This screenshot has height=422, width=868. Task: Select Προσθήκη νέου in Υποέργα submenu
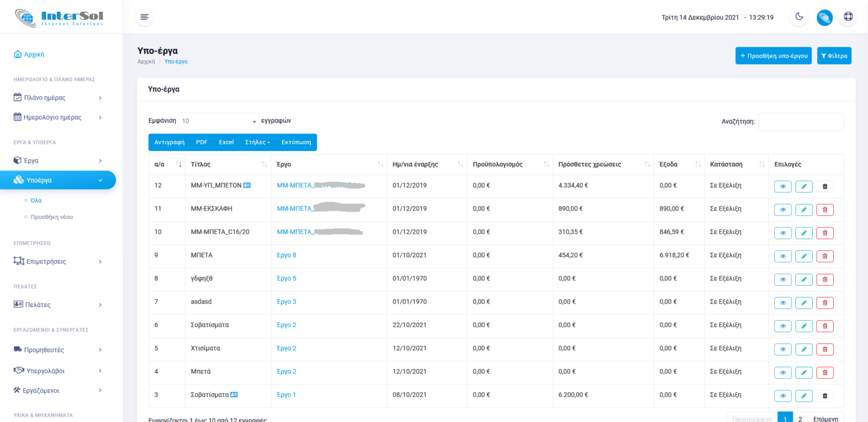(x=52, y=217)
